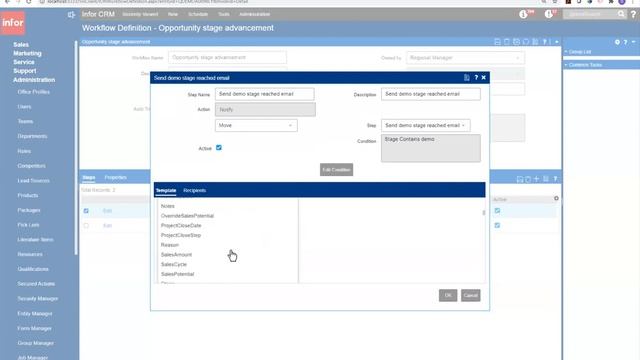Collapse the navigation bar with the pin icon

[x=71, y=15]
